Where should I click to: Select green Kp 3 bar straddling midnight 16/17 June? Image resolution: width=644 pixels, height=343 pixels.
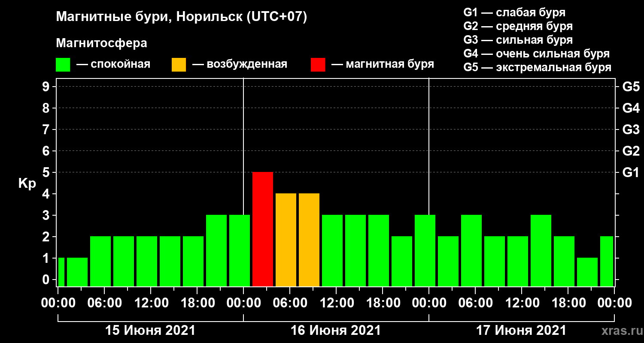425,250
